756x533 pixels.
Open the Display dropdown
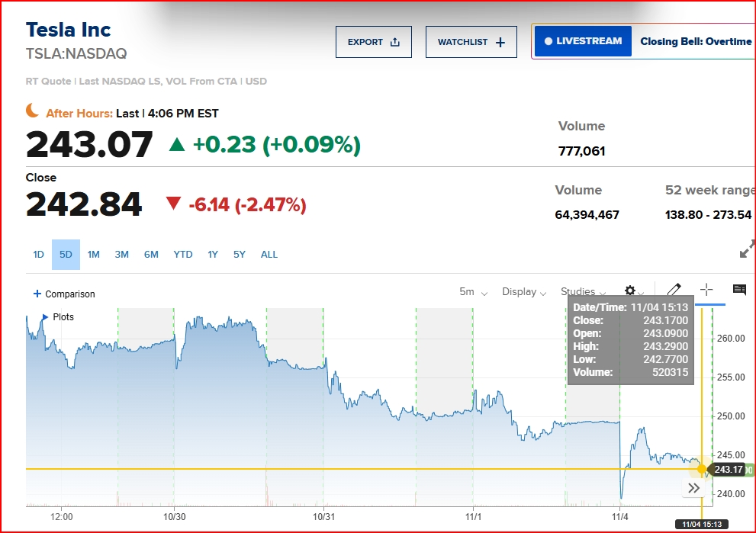coord(523,292)
